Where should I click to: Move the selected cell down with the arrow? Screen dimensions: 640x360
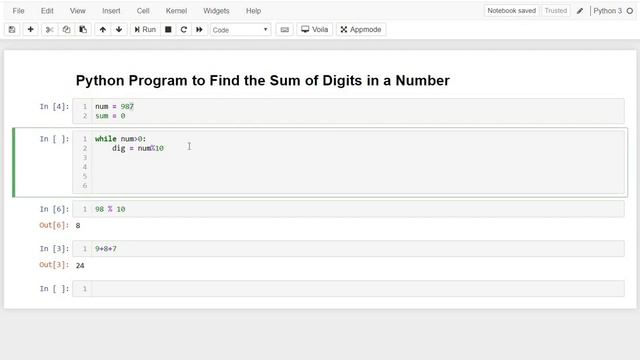pyautogui.click(x=119, y=29)
